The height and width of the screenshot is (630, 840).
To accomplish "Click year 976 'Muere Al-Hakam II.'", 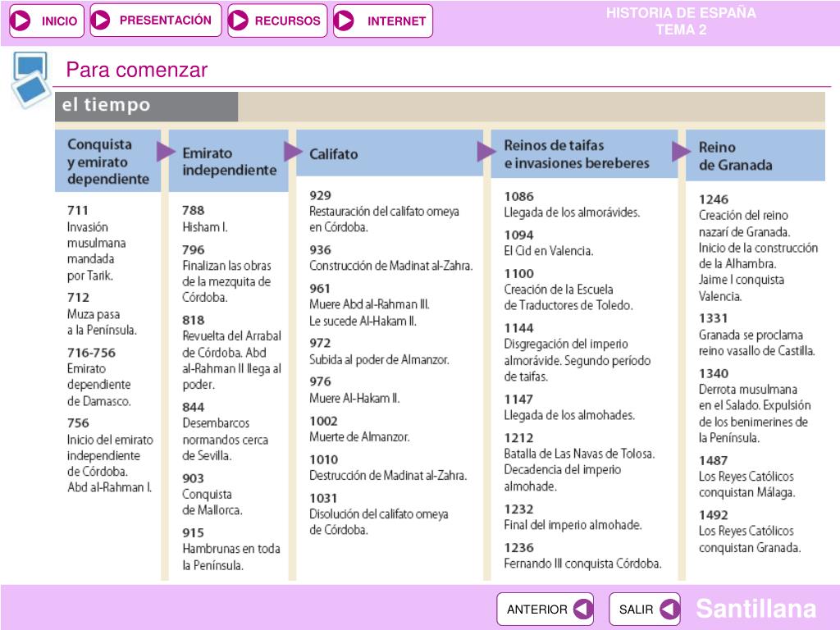I will [x=354, y=390].
